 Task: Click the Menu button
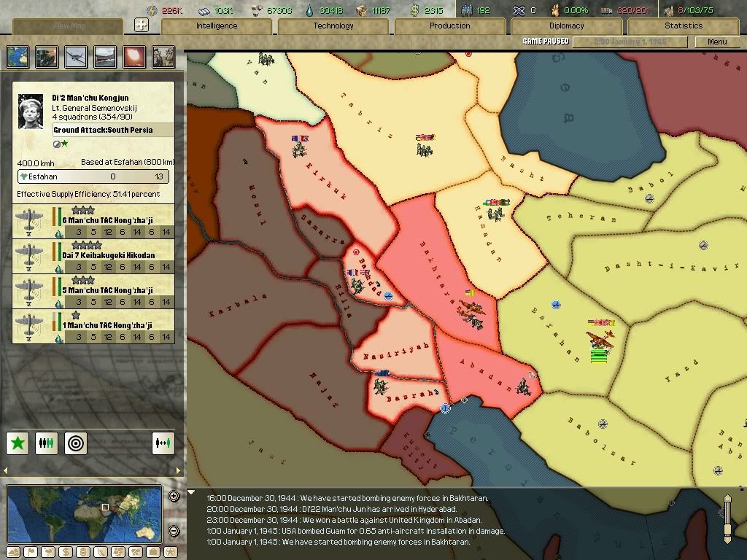tap(717, 42)
